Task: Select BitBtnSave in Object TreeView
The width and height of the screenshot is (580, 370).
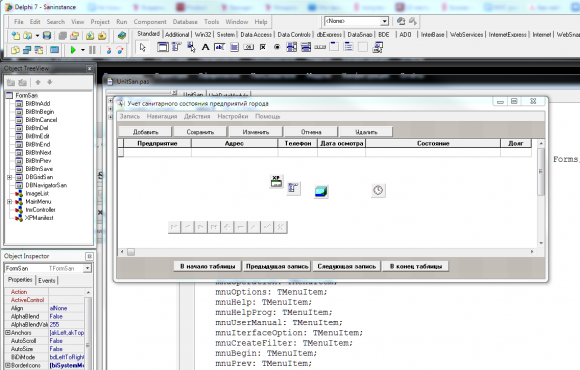Action: tap(39, 169)
